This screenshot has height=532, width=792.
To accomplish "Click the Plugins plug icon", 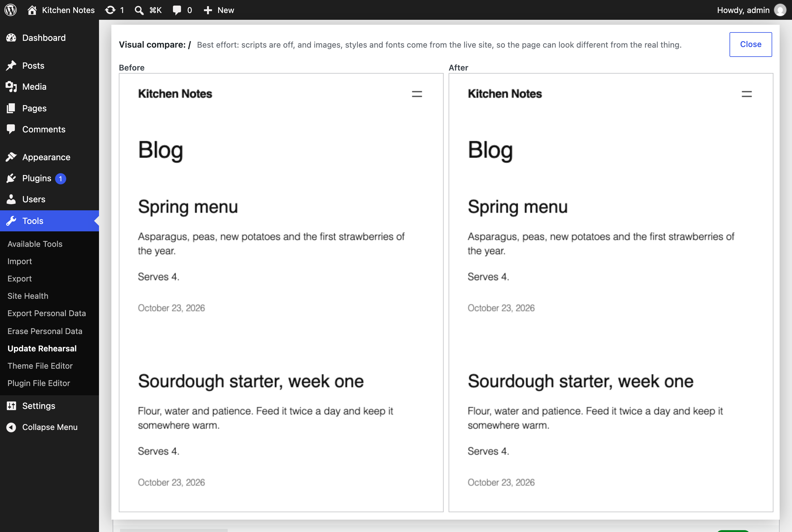I will tap(11, 178).
